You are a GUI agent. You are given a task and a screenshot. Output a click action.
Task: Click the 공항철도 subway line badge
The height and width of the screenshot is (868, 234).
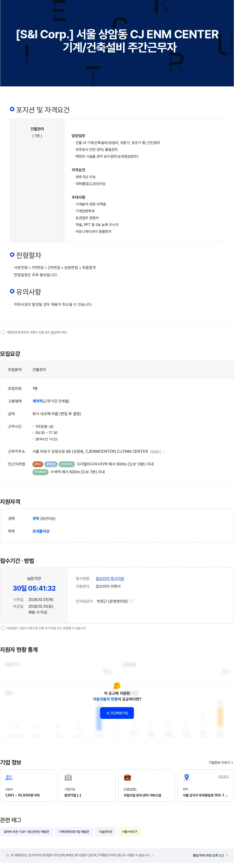coord(51,464)
